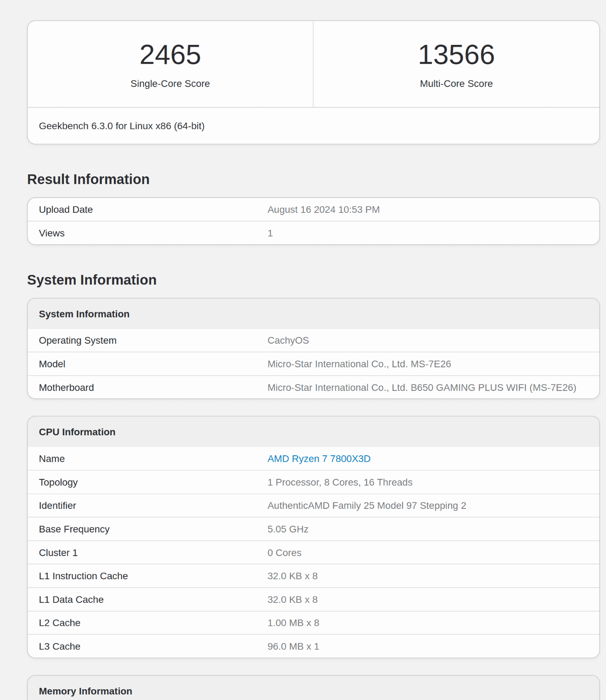
Task: Open the AMD Ryzen 7 7800X3D link
Action: (319, 458)
